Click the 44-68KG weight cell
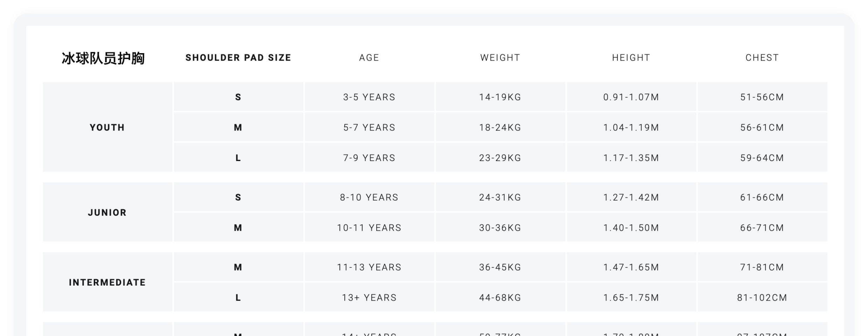Image resolution: width=868 pixels, height=336 pixels. [500, 298]
